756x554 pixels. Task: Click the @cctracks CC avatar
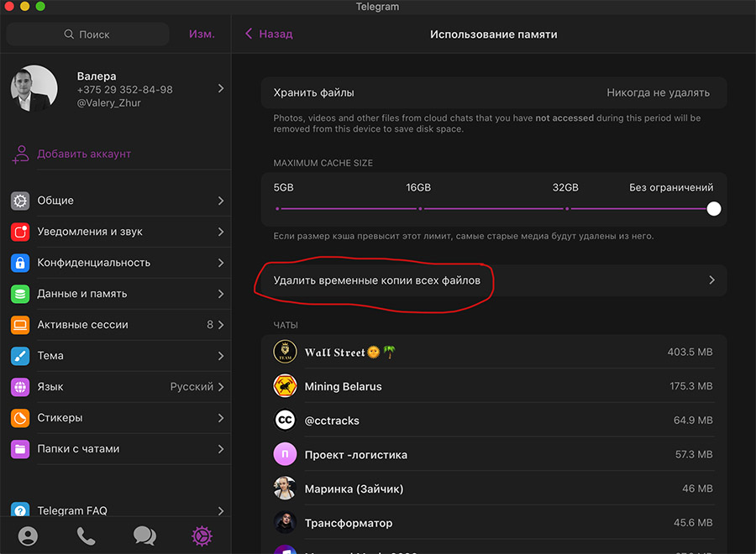[285, 420]
